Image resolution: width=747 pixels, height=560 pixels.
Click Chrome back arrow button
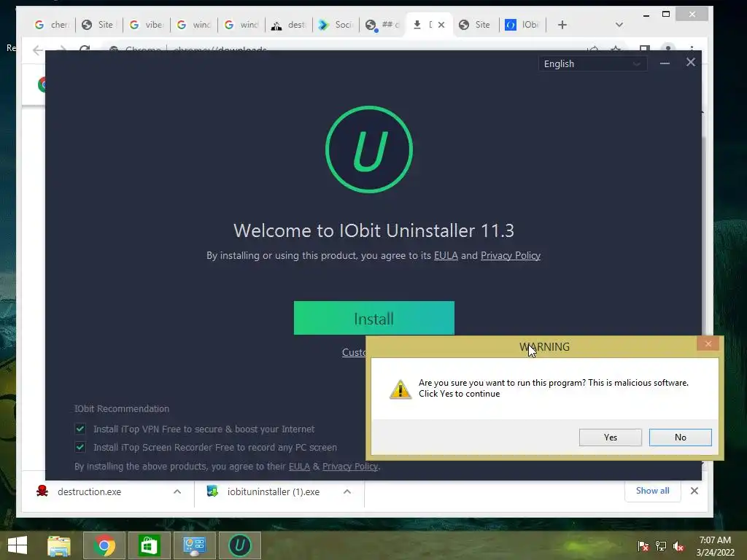(38, 50)
